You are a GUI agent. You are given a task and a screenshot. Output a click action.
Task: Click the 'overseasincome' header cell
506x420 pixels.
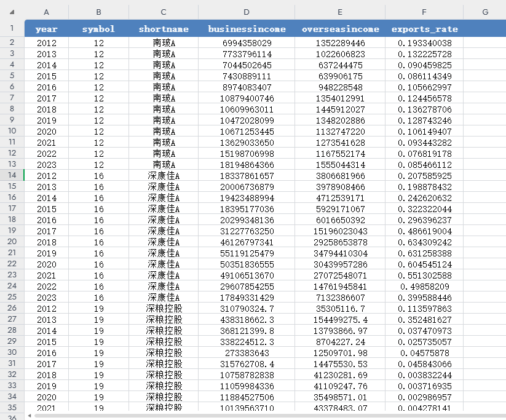(x=340, y=29)
